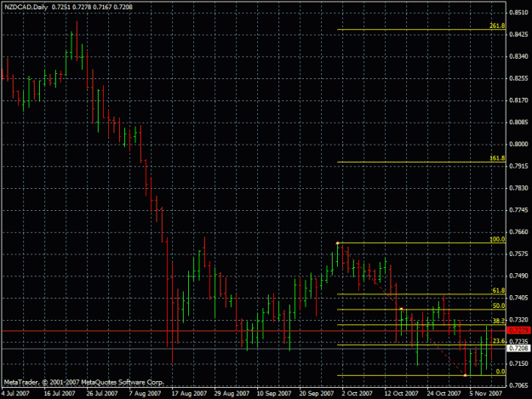Click the red 0.7279 price tag
Viewport: 532px width, 399px height.
coord(518,330)
